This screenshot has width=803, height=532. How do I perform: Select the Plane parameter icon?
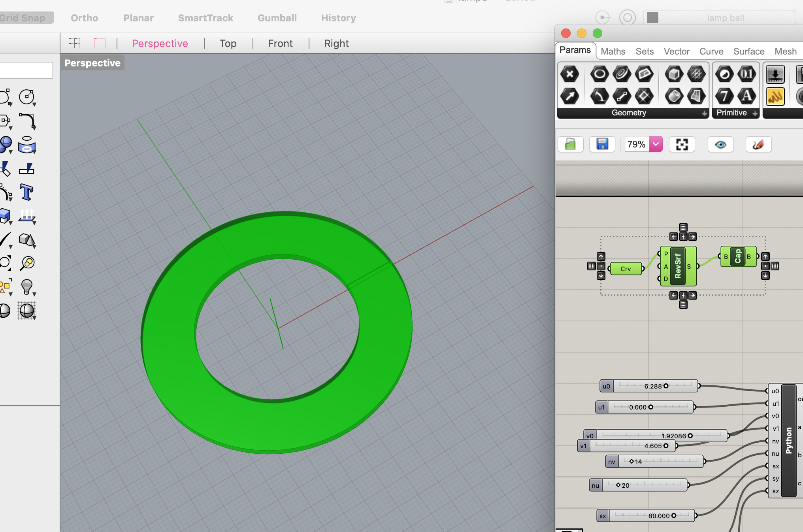point(644,74)
